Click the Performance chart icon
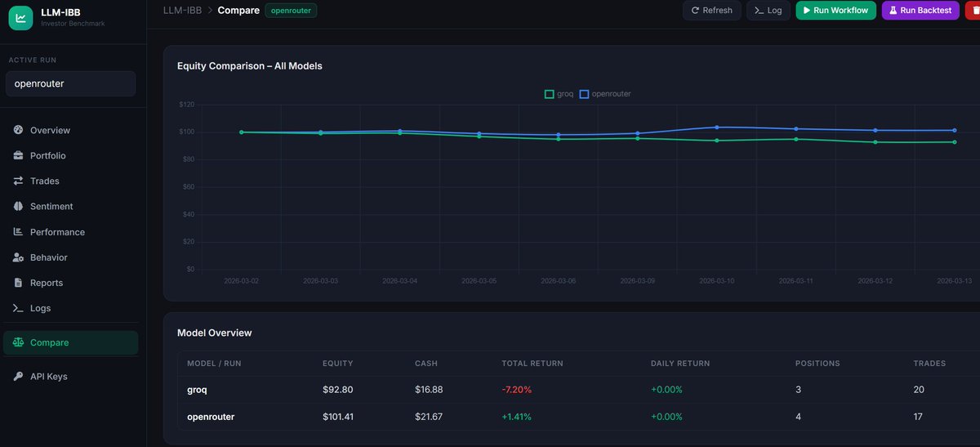Image resolution: width=980 pixels, height=447 pixels. pyautogui.click(x=18, y=232)
